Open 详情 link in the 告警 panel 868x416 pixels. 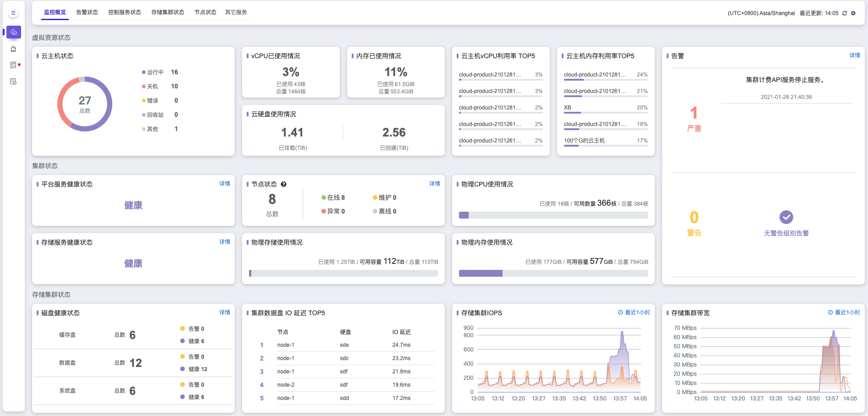pyautogui.click(x=854, y=55)
